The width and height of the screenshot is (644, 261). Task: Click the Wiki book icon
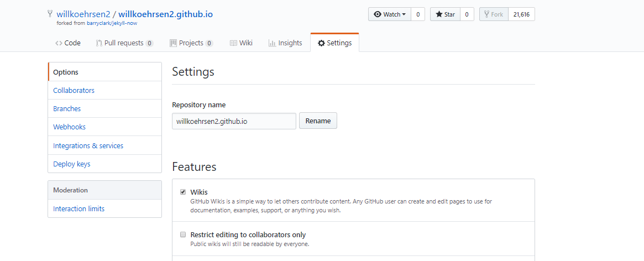click(233, 43)
